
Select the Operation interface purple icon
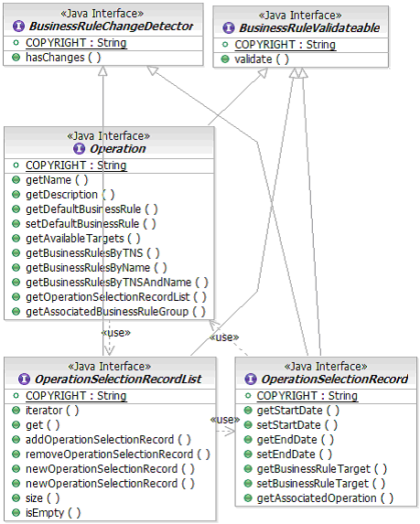(79, 148)
